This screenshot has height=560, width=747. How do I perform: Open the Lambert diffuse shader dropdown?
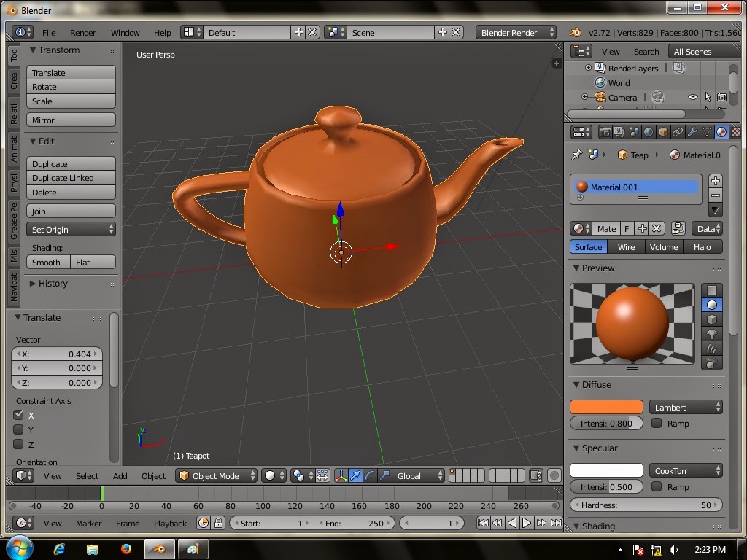[x=686, y=407]
